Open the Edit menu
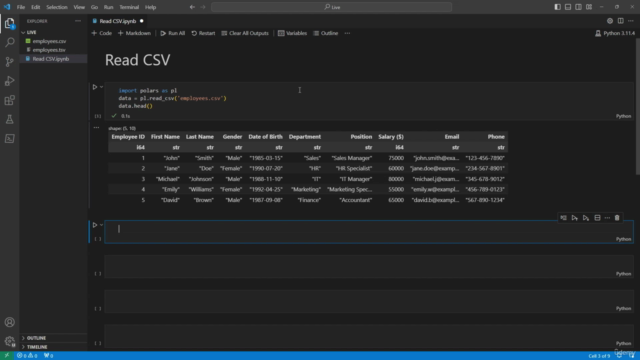640x360 pixels. point(36,7)
